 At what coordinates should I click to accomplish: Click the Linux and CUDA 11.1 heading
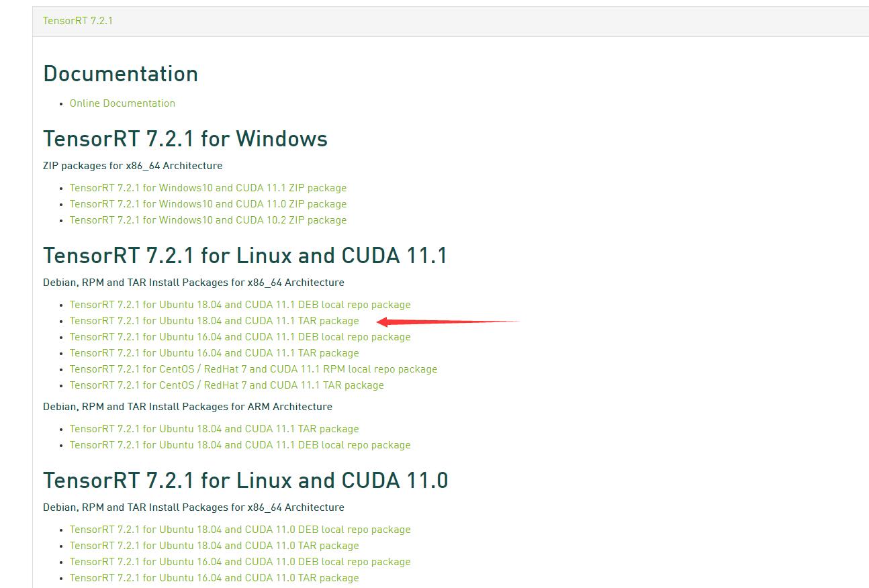click(x=245, y=256)
